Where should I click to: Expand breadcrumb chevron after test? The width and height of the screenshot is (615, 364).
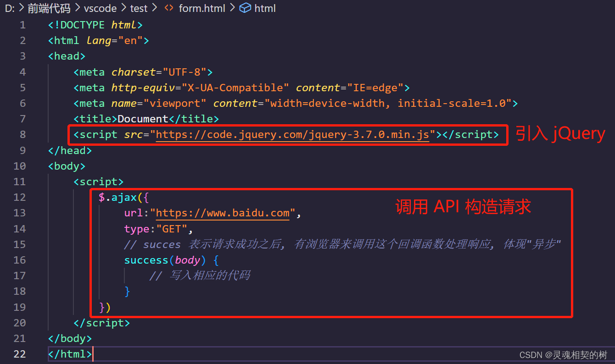pos(155,8)
